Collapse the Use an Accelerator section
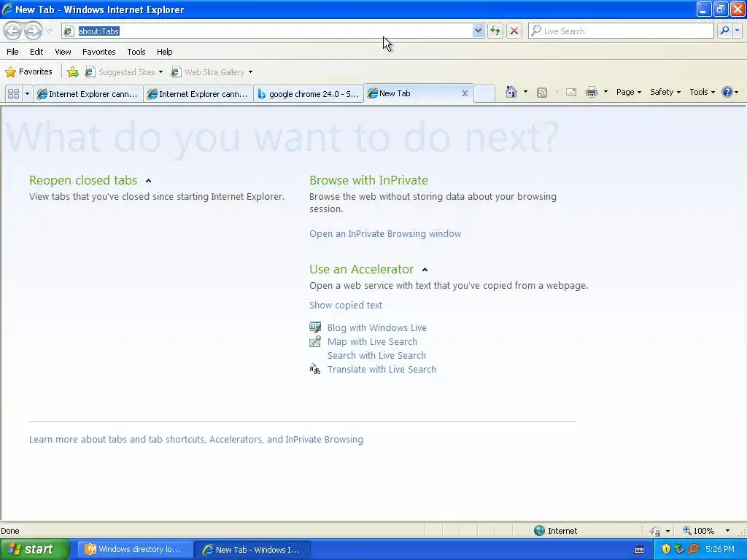The image size is (747, 560). [425, 270]
